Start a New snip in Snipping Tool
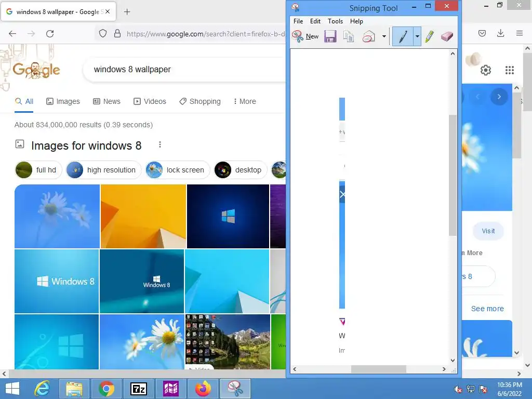Image resolution: width=532 pixels, height=399 pixels. pos(305,36)
